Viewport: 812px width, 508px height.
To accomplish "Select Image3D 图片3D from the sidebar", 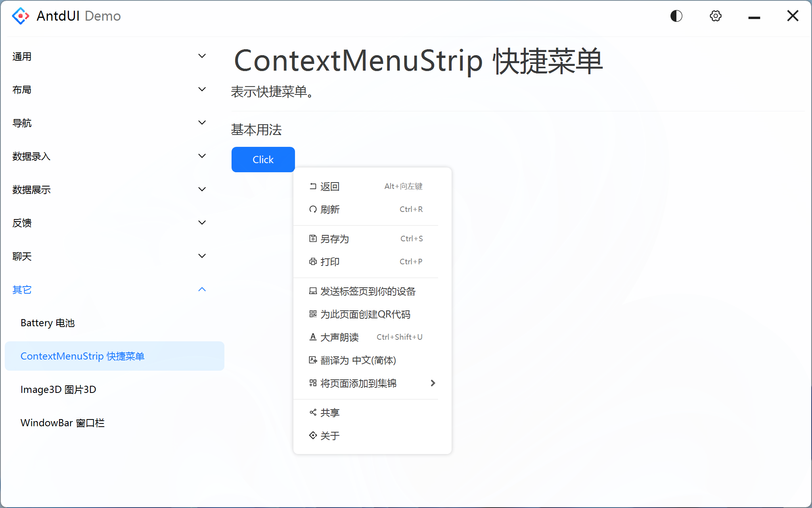I will pos(58,389).
